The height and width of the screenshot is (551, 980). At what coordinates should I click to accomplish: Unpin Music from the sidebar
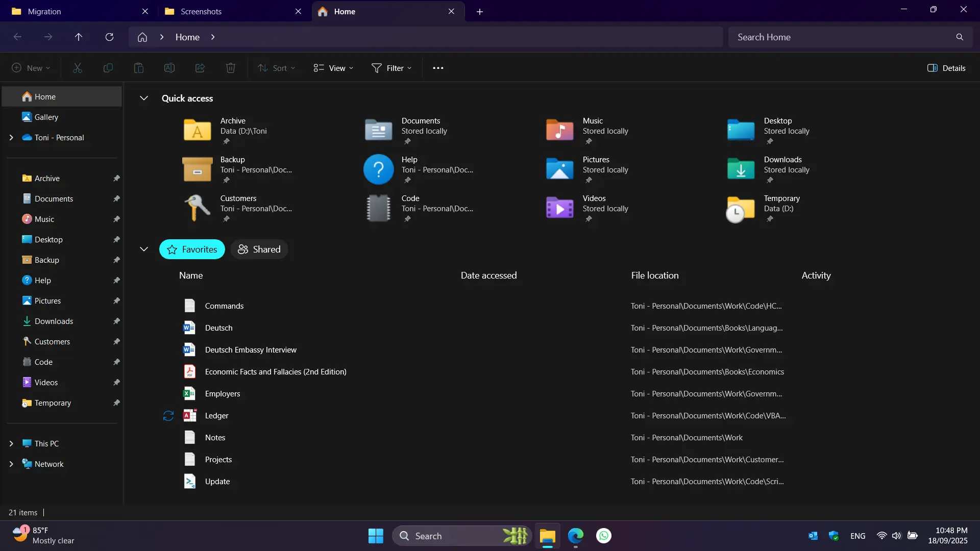pyautogui.click(x=116, y=219)
